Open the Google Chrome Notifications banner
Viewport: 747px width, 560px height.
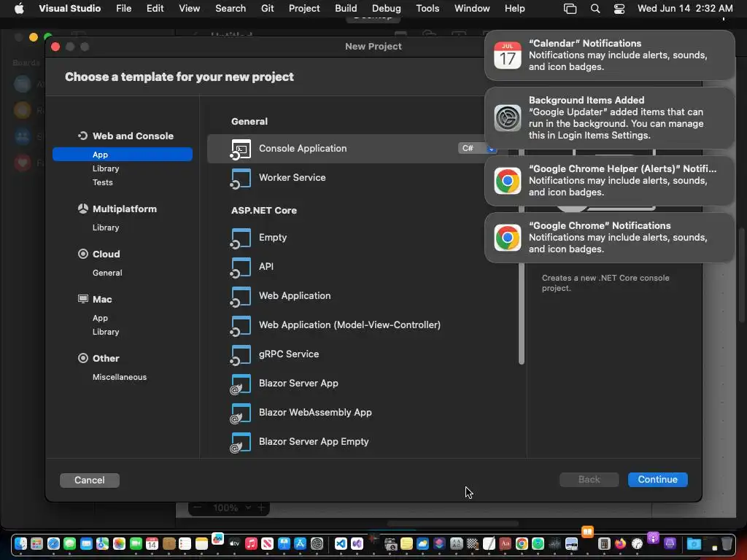pos(609,238)
